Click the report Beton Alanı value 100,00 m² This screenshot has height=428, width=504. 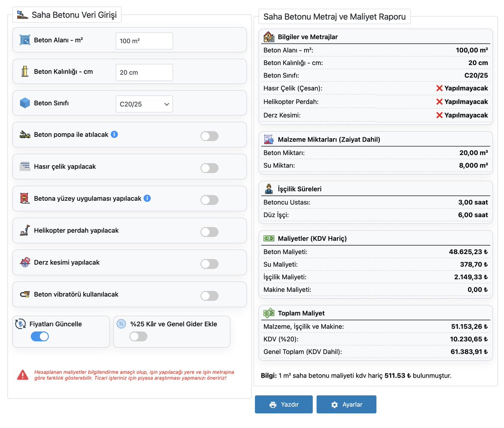click(x=472, y=50)
